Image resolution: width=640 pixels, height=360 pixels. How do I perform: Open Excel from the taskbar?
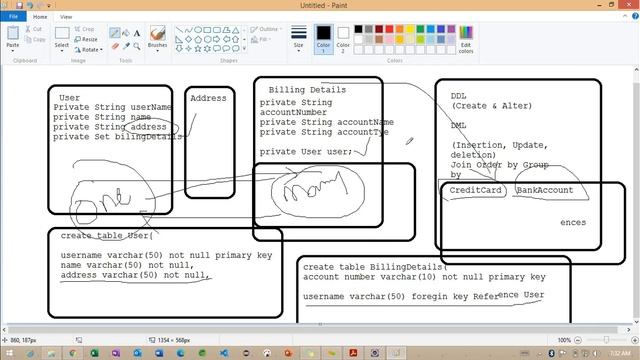tap(94, 353)
